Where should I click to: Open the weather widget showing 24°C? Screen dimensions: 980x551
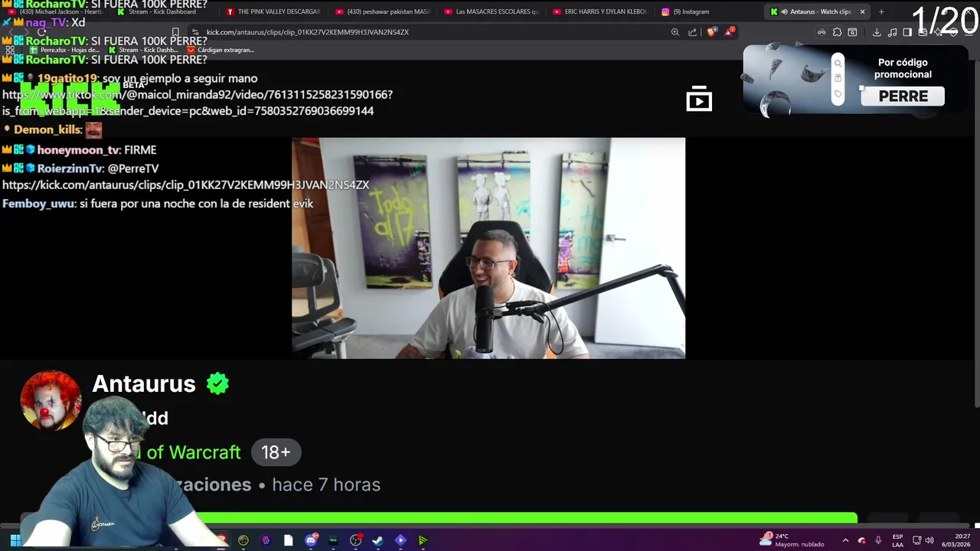point(793,540)
